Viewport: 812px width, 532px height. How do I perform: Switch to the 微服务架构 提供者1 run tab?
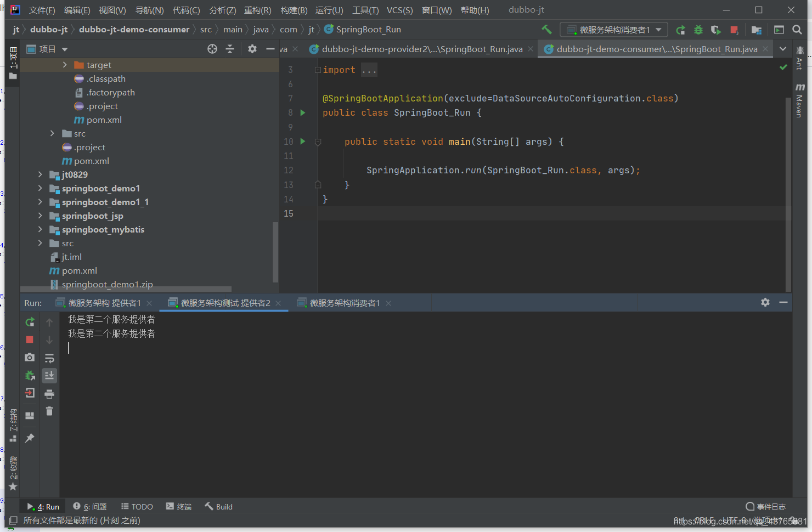click(104, 303)
